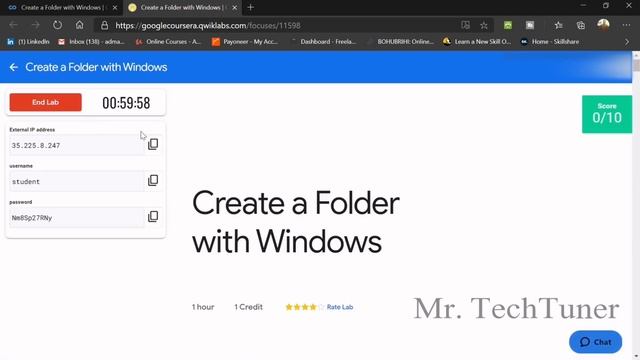The image size is (640, 360).
Task: Click the lab star rating
Action: pyautogui.click(x=305, y=307)
